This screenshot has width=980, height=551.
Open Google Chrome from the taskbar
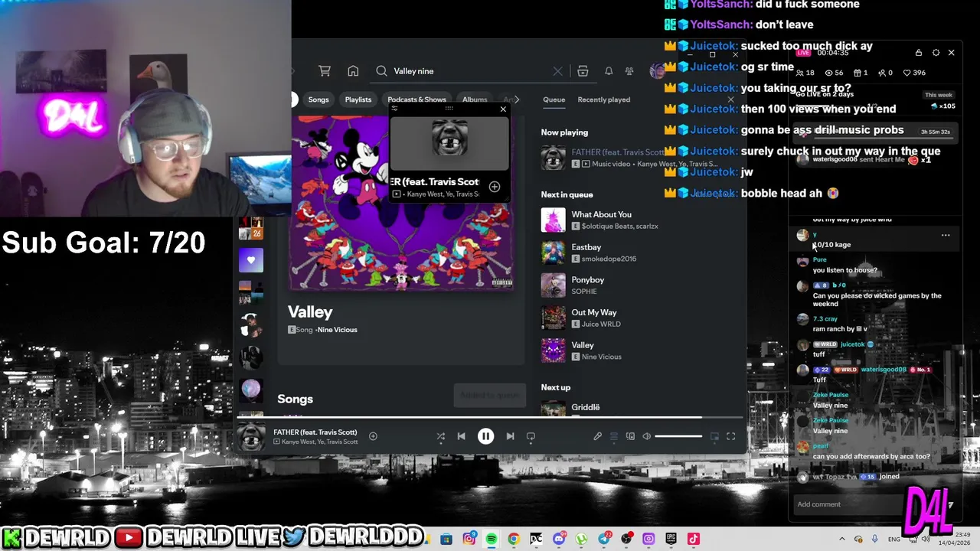pos(513,539)
